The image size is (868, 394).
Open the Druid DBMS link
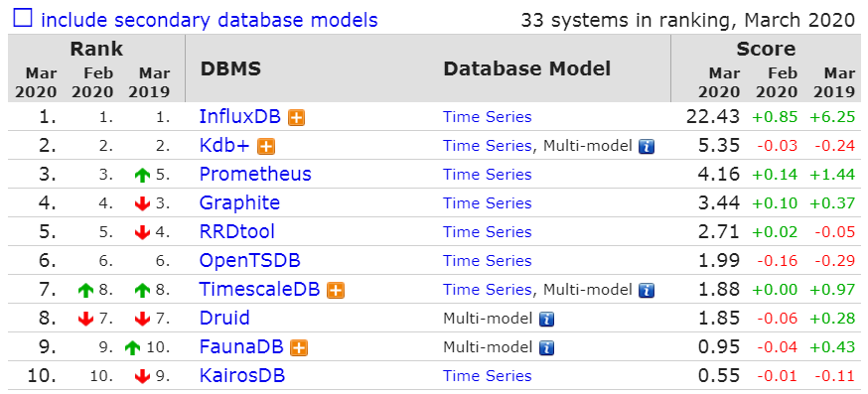click(224, 319)
